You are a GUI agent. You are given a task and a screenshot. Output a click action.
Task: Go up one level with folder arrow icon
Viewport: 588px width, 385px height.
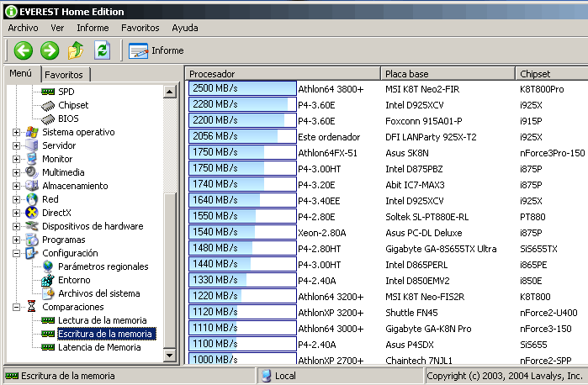coord(76,50)
